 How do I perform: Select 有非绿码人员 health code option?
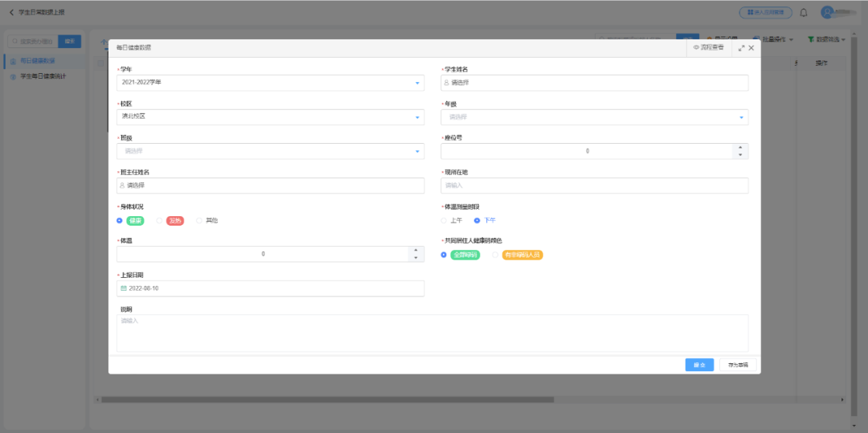click(495, 255)
